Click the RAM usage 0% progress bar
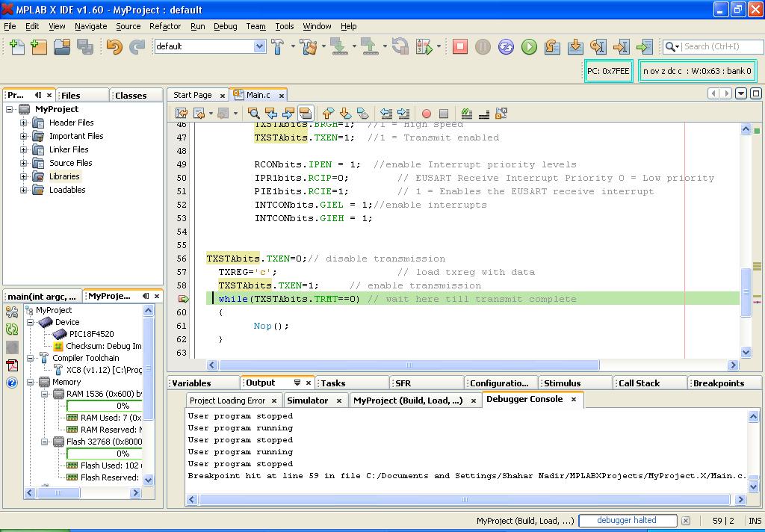The height and width of the screenshot is (532, 765). 105,406
